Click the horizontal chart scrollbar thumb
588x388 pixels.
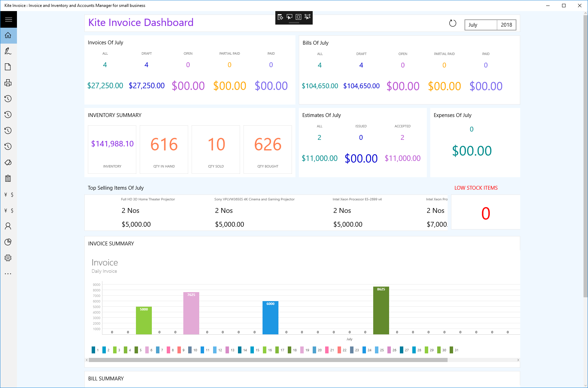268,360
